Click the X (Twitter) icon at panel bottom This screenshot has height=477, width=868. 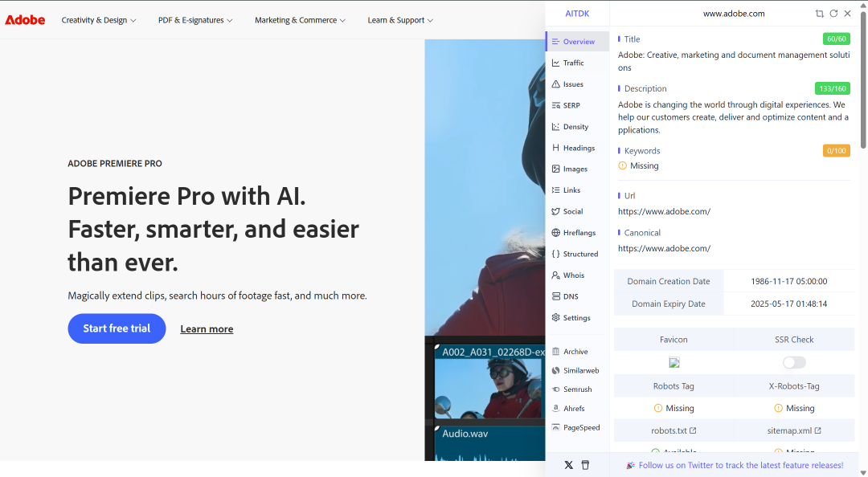pos(568,465)
